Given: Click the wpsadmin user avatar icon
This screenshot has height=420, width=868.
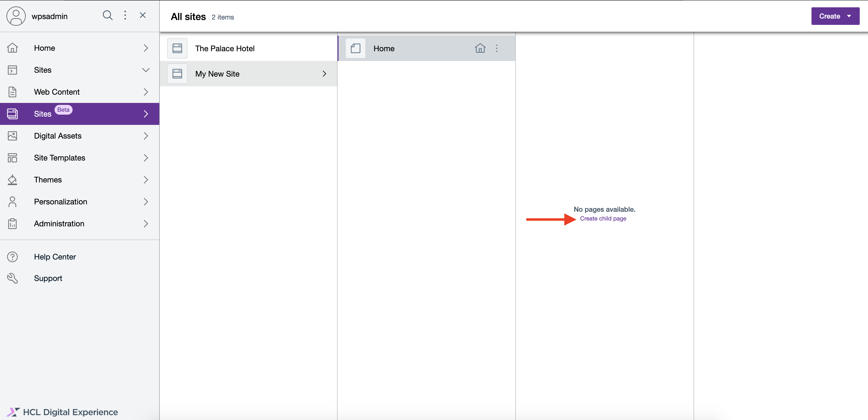Looking at the screenshot, I should [16, 16].
